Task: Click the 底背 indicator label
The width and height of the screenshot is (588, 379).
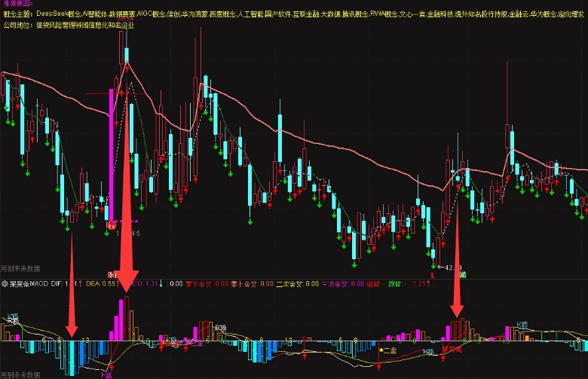Action: tap(372, 284)
